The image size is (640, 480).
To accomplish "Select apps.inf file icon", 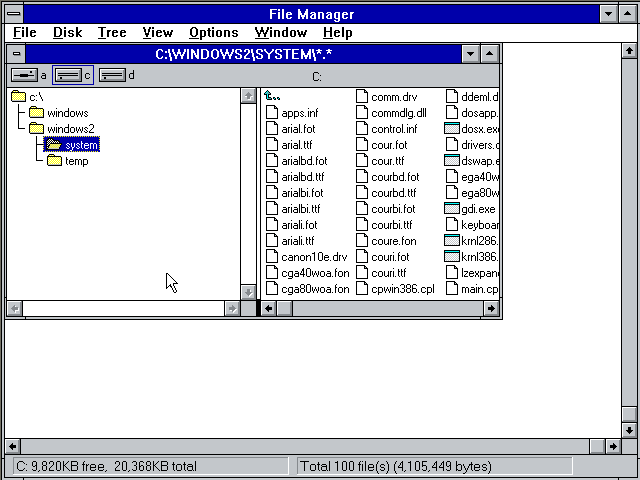I will click(x=272, y=112).
